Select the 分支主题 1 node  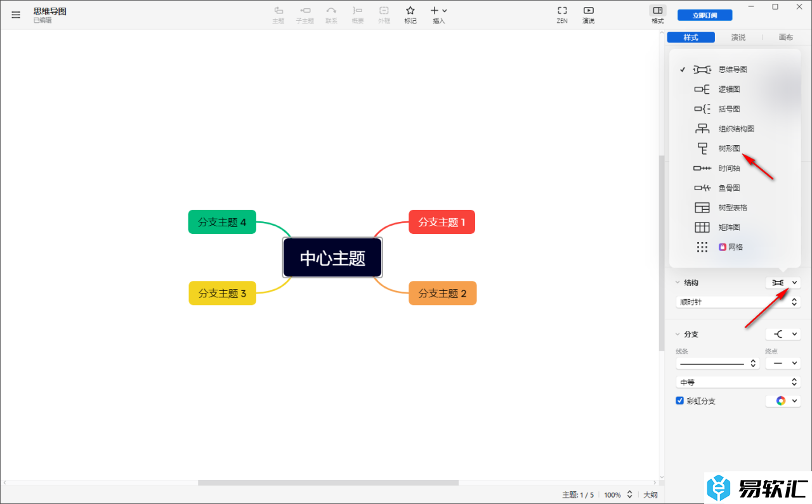coord(442,222)
